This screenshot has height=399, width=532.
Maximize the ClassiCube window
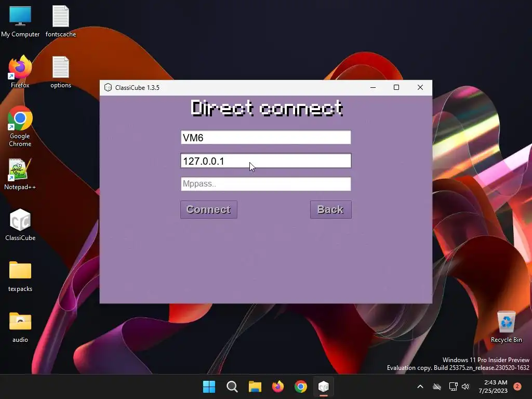pos(396,87)
